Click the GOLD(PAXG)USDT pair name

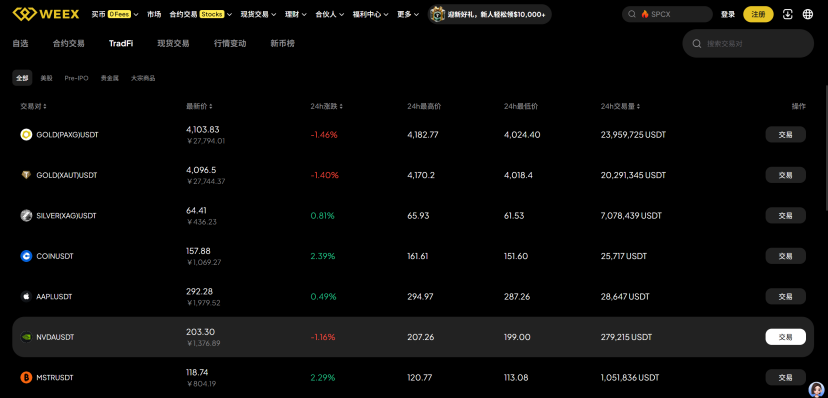coord(68,135)
